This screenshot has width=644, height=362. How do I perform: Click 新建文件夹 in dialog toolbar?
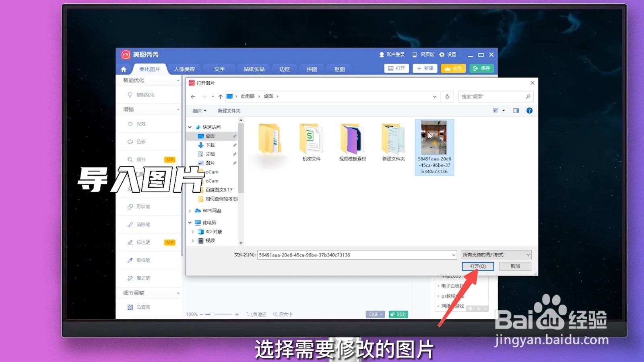[229, 111]
